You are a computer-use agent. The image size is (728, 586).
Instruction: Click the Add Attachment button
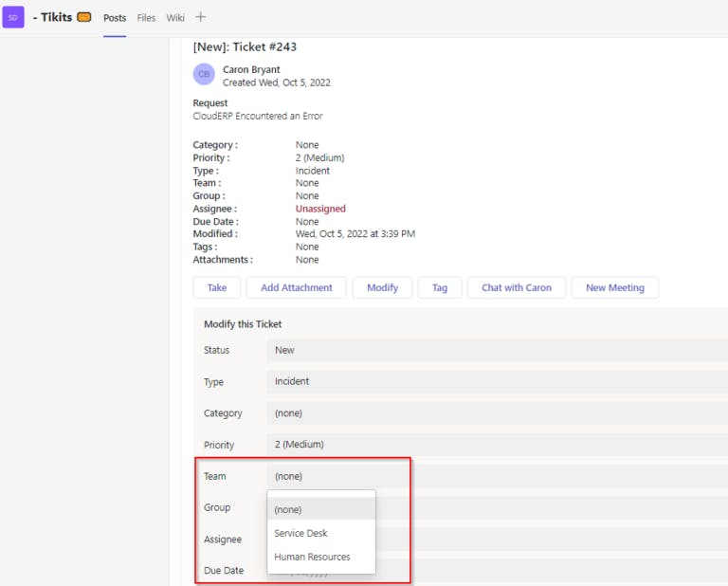pos(297,287)
